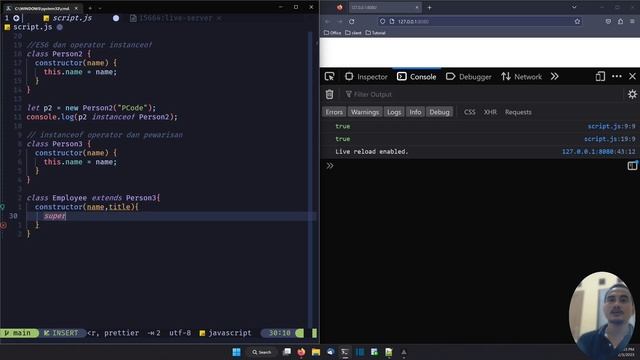Click the browser address bar
This screenshot has width=640, height=360.
(x=480, y=21)
